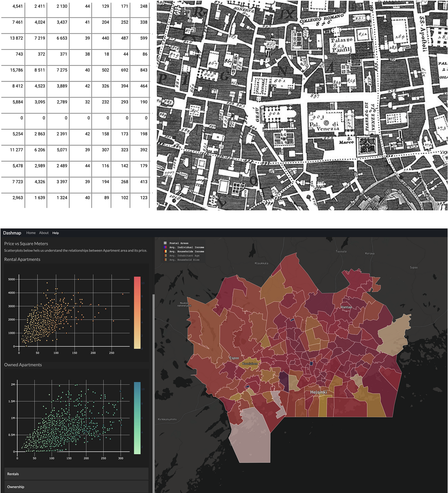Open the Home menu item
Screen dimensions: 448x493
pos(31,233)
